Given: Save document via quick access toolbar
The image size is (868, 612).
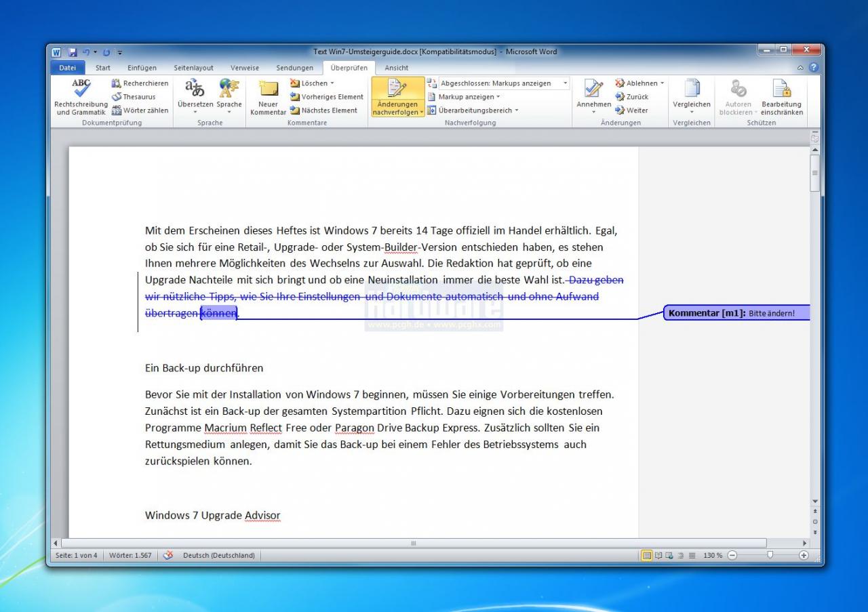Looking at the screenshot, I should point(73,52).
